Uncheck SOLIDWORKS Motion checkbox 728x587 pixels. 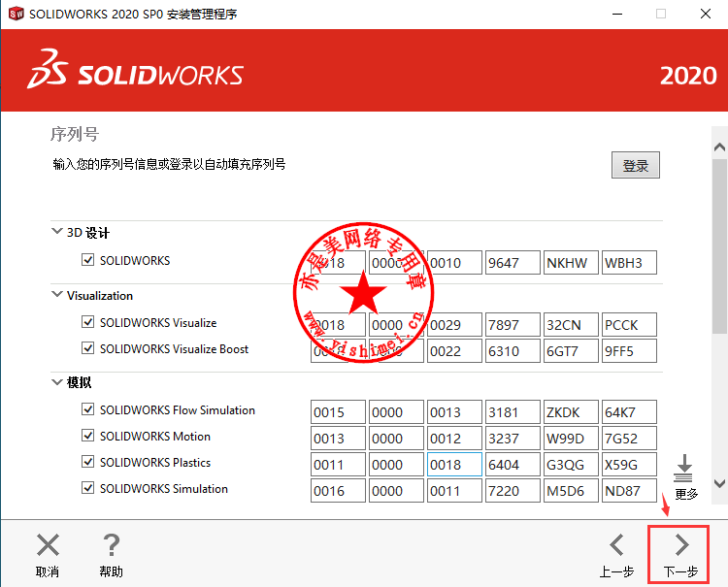point(87,436)
